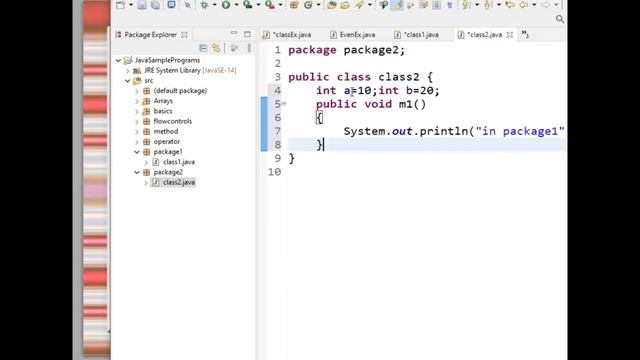Switch to the class1.java editor tab
The height and width of the screenshot is (360, 640).
coord(417,35)
